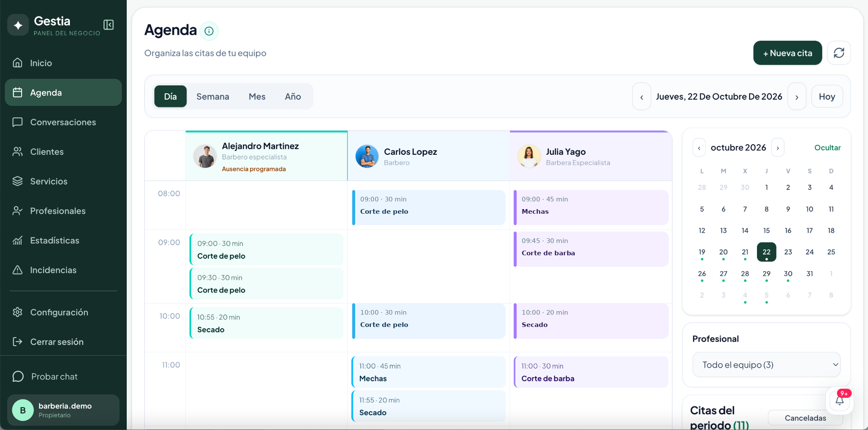This screenshot has height=430, width=868.
Task: Hide mini calendar via Ocultar
Action: click(x=827, y=148)
